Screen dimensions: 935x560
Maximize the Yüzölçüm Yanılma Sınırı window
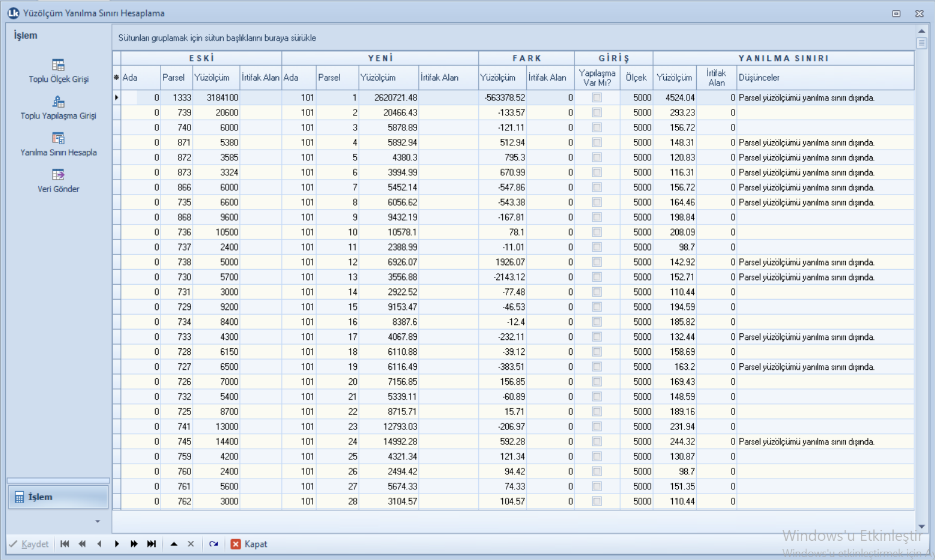896,13
